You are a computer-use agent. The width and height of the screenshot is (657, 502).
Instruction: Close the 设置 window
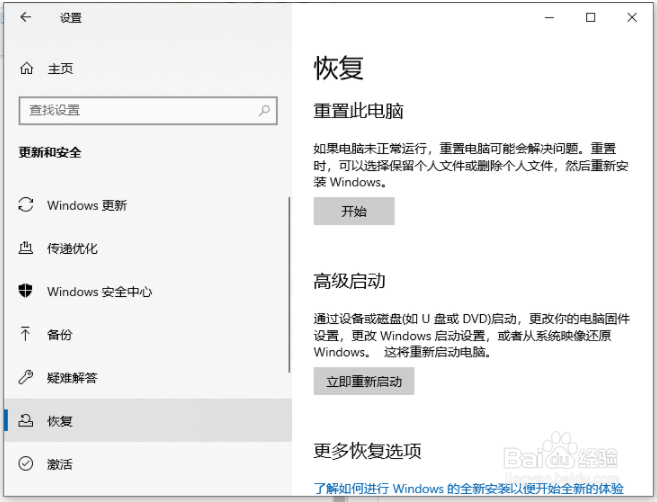tap(632, 18)
